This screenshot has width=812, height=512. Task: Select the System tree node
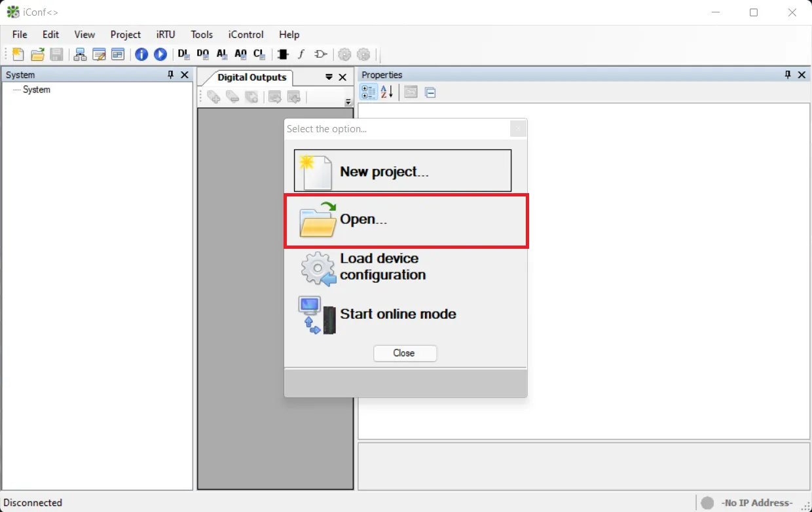pos(37,90)
